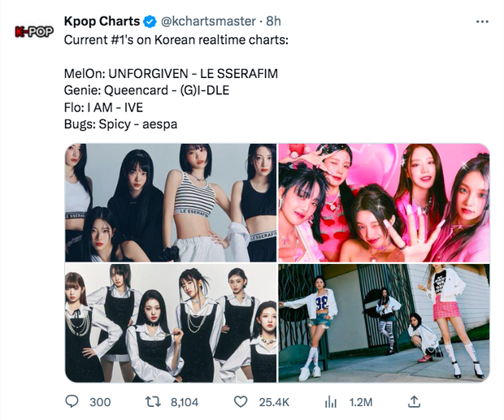Open the bottom-right outdoor street photo
Image resolution: width=504 pixels, height=420 pixels.
coord(384,323)
